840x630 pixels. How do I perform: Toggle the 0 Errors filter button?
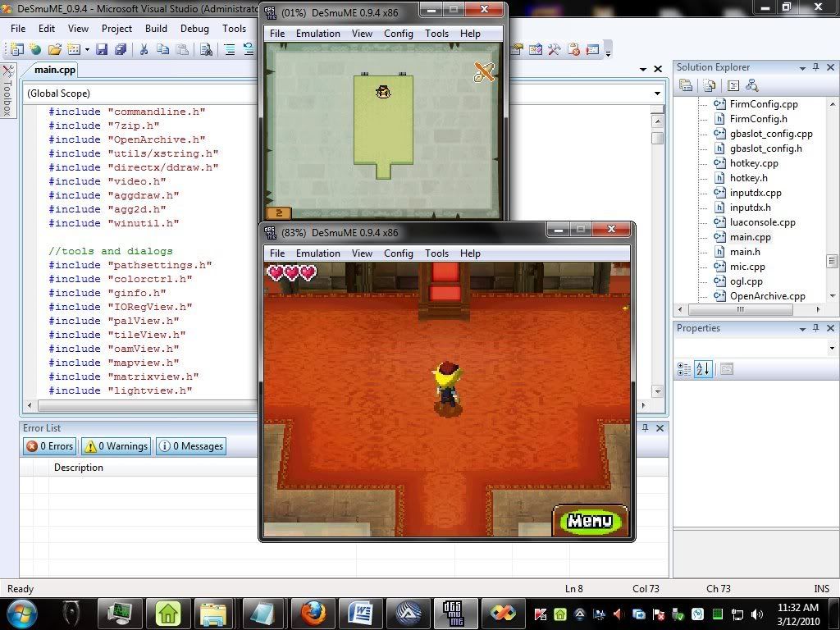point(50,446)
